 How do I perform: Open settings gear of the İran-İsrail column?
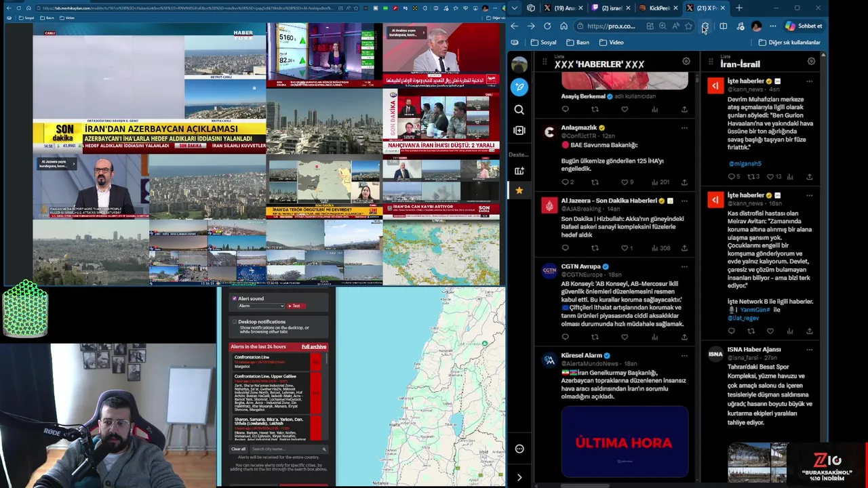(x=811, y=62)
